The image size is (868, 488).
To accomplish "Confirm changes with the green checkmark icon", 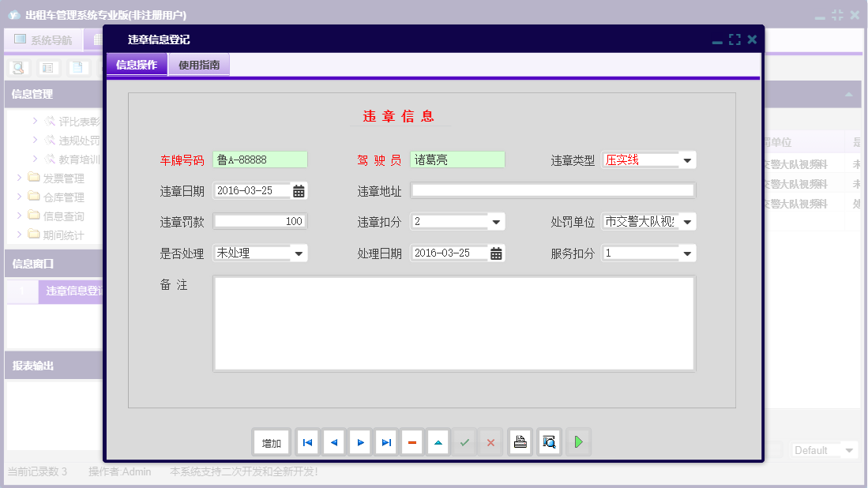I will (x=464, y=442).
